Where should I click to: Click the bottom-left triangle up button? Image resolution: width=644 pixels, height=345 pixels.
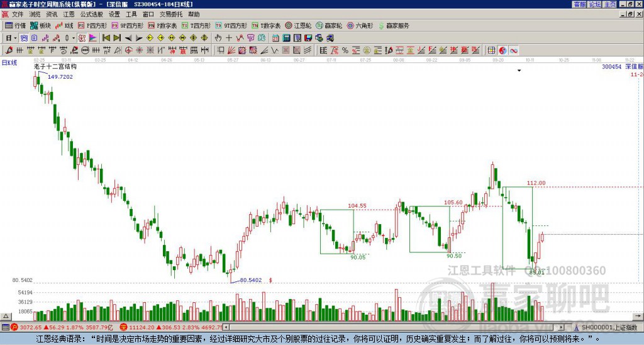tap(6, 316)
